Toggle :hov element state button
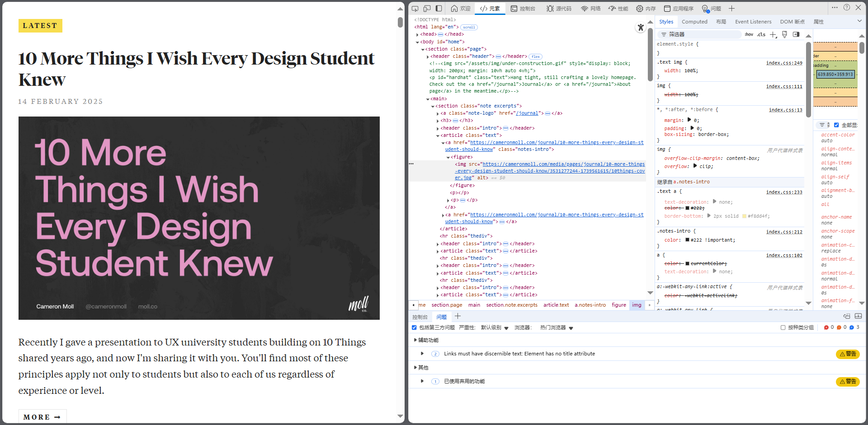868x425 pixels. [x=749, y=34]
